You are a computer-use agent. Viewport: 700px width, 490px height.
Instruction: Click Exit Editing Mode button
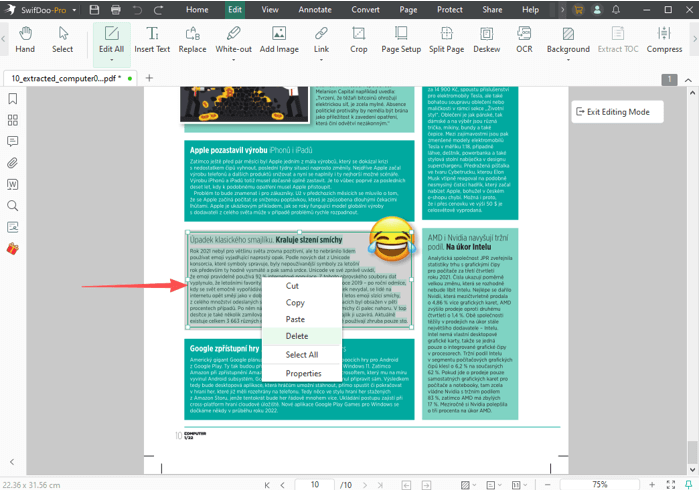click(617, 112)
